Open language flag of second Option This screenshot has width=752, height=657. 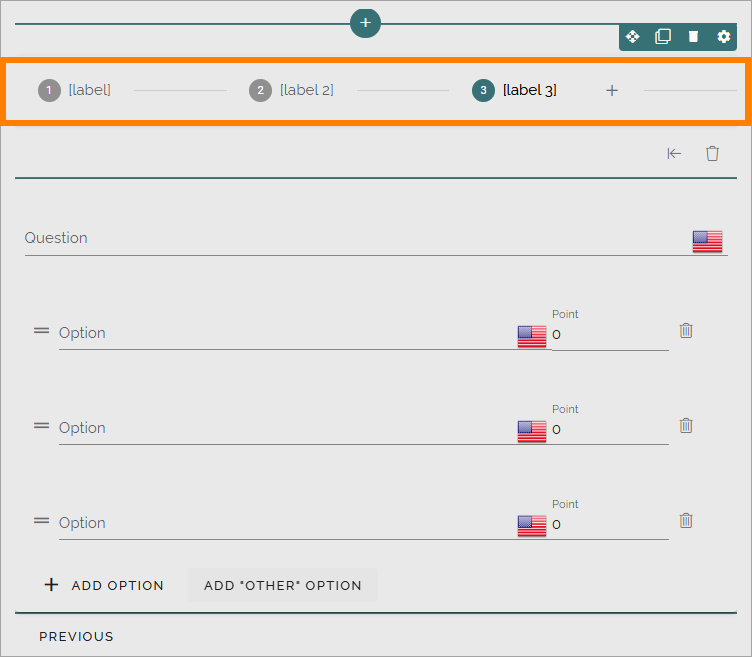531,431
